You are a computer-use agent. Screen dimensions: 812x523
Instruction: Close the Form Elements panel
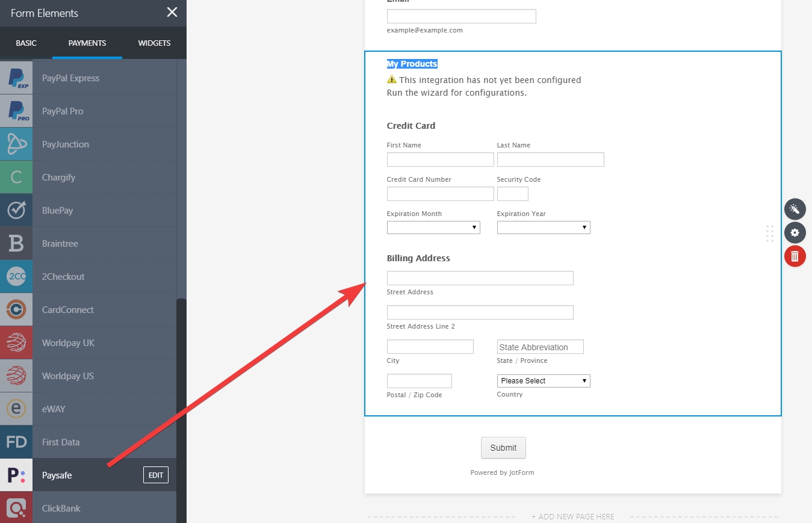coord(172,13)
